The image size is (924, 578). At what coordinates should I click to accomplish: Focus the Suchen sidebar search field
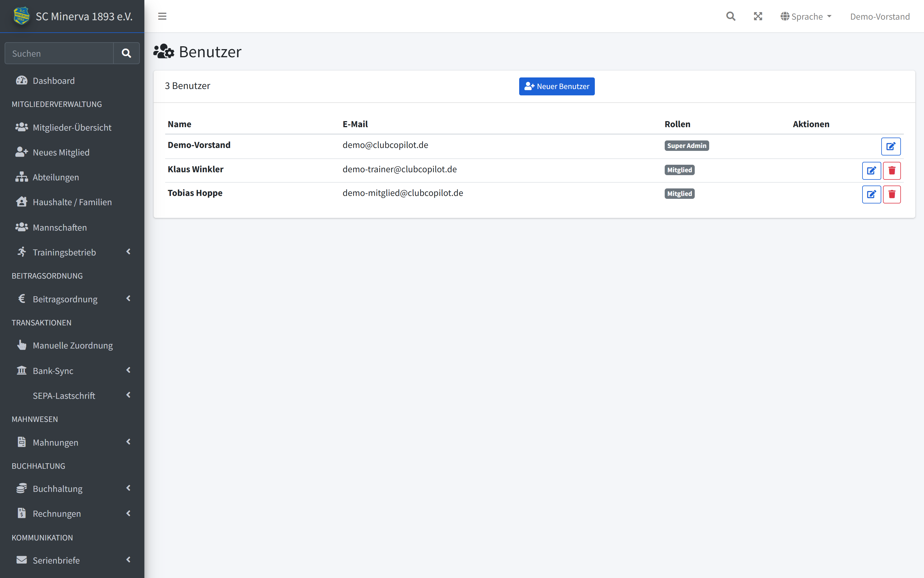59,53
